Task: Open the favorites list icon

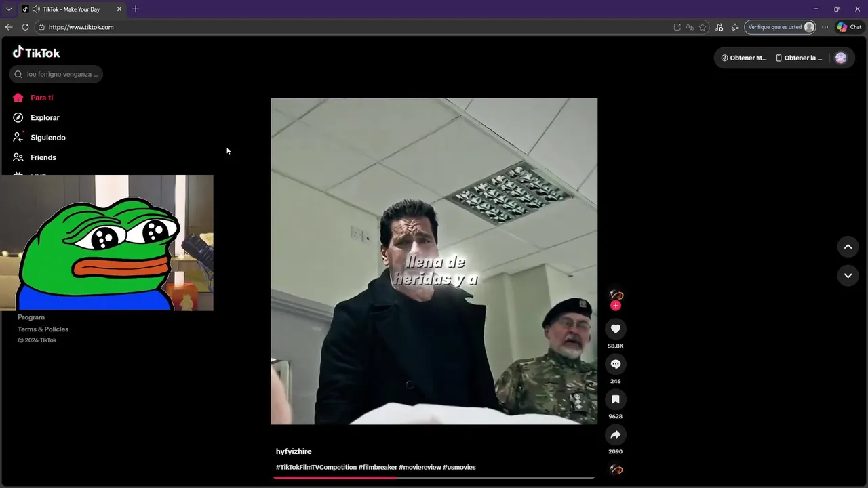Action: (735, 27)
